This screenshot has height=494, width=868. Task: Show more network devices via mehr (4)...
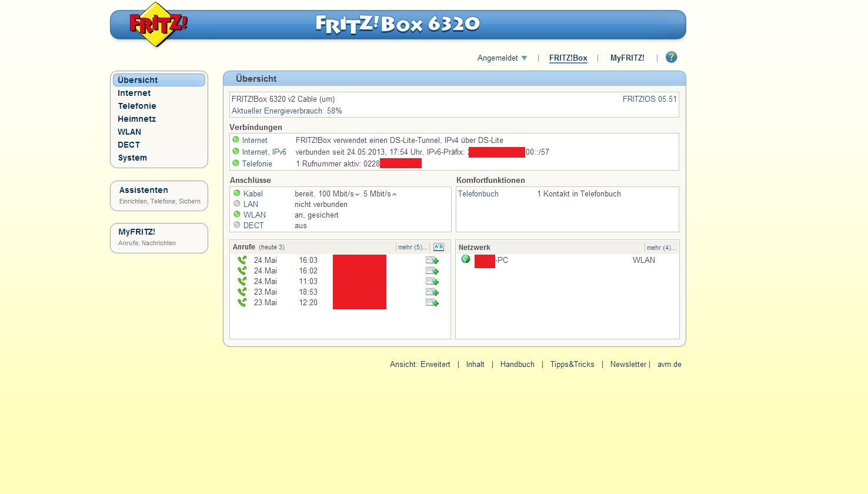tap(661, 248)
